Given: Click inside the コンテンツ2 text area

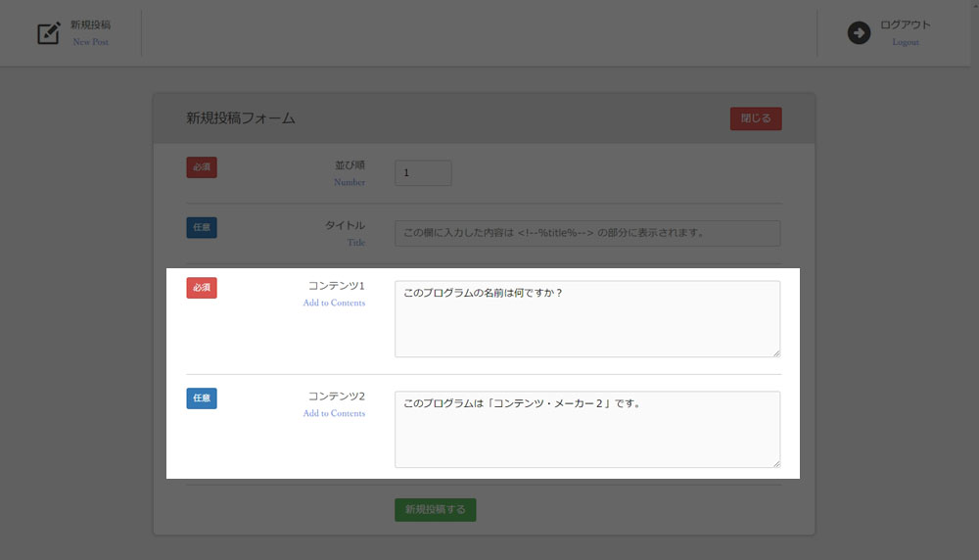Looking at the screenshot, I should (x=586, y=430).
